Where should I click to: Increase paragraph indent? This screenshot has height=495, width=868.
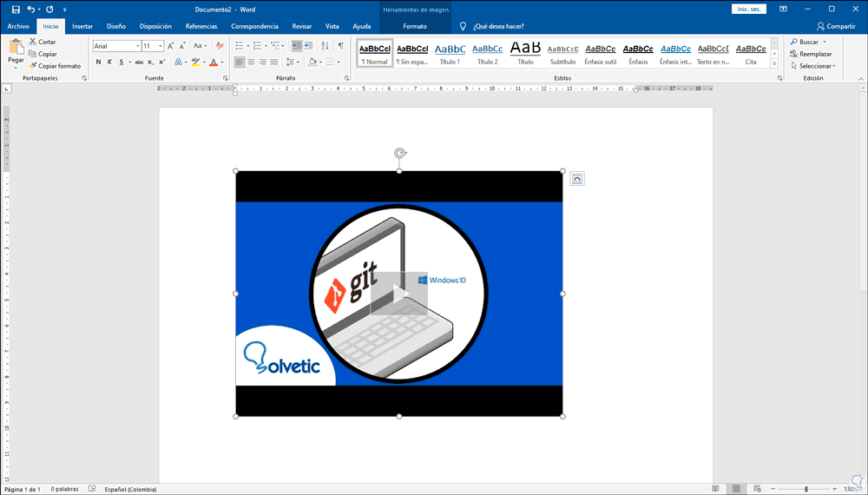(x=308, y=46)
